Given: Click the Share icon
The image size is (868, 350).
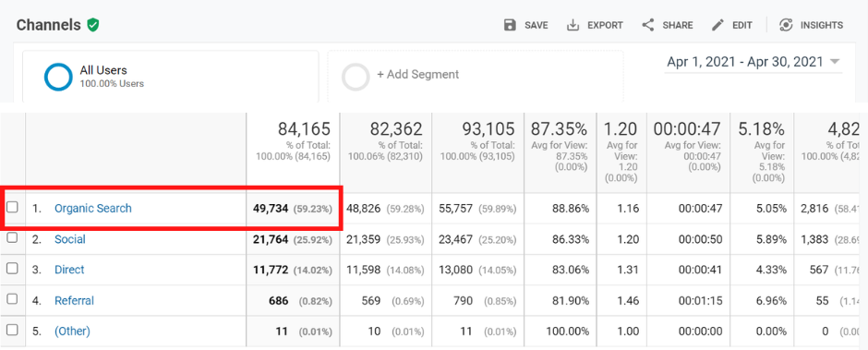Looking at the screenshot, I should coord(647,25).
